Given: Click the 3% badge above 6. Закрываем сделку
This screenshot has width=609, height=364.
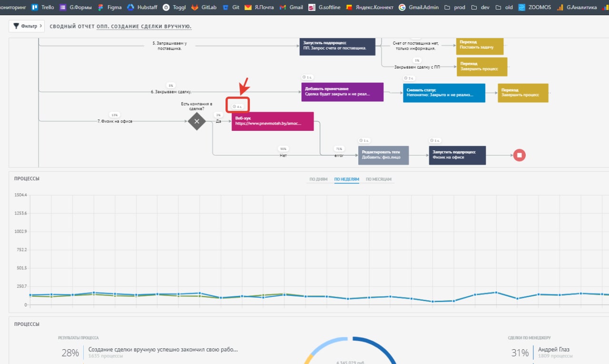Looking at the screenshot, I should [171, 86].
